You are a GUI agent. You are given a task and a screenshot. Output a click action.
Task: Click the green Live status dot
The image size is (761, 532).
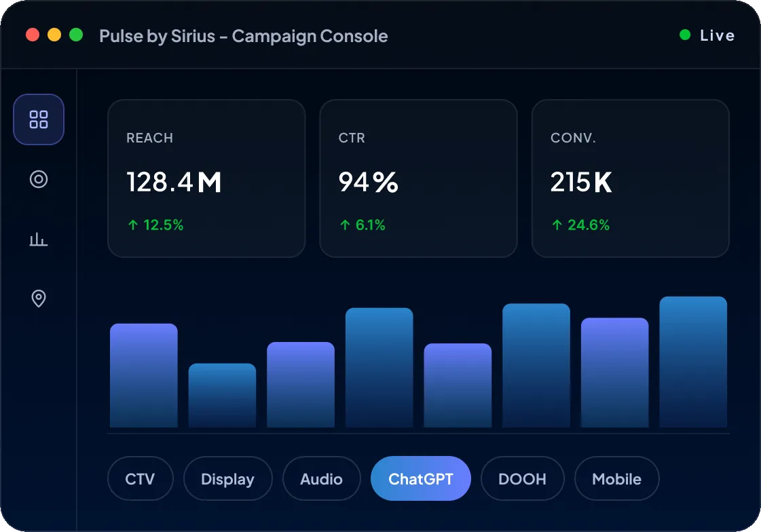tap(685, 35)
